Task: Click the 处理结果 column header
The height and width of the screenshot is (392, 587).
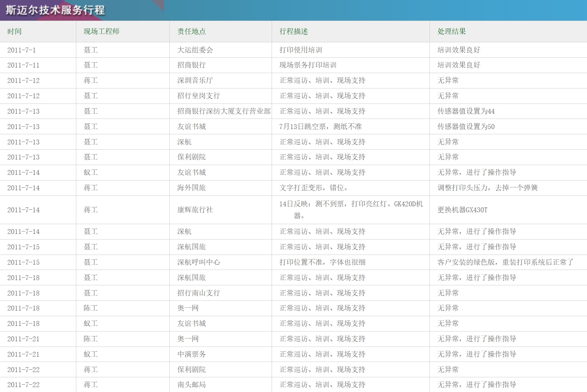Action: tap(452, 31)
